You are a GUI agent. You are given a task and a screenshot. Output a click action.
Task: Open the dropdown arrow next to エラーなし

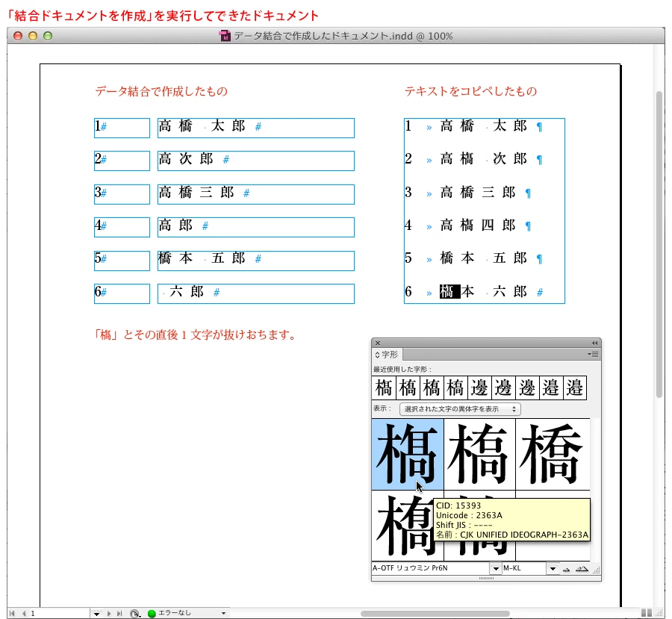pyautogui.click(x=223, y=614)
